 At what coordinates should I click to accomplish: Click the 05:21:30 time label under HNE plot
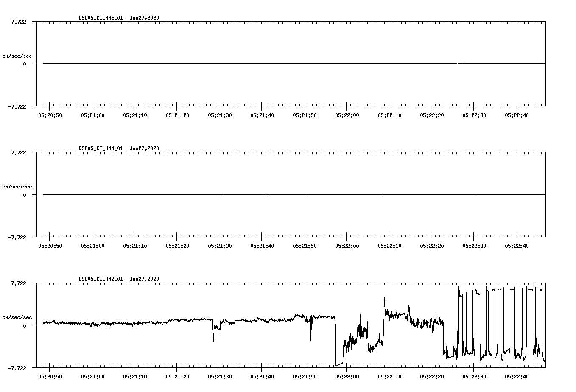click(220, 115)
